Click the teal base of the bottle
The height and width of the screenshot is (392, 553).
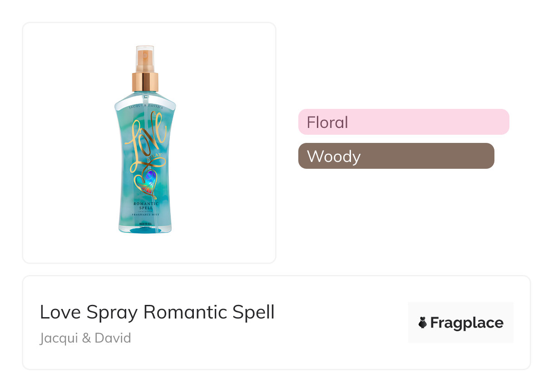coord(145,228)
